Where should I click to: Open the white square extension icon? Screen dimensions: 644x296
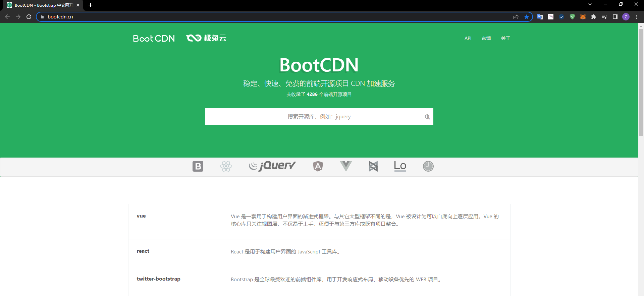click(x=551, y=17)
